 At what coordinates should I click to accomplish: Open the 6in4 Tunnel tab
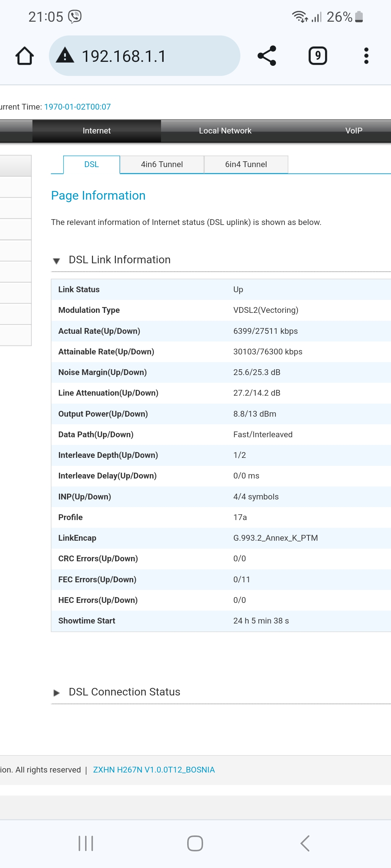click(246, 165)
